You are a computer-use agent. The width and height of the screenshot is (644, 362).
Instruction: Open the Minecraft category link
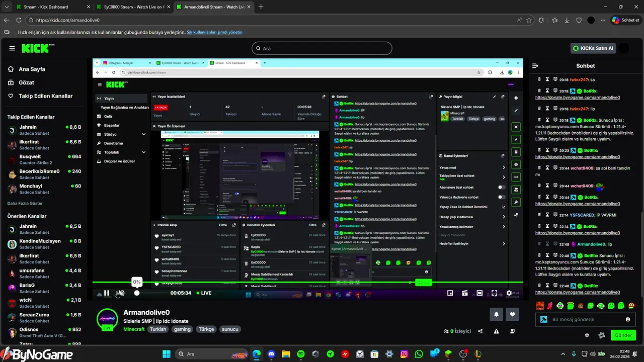(134, 329)
